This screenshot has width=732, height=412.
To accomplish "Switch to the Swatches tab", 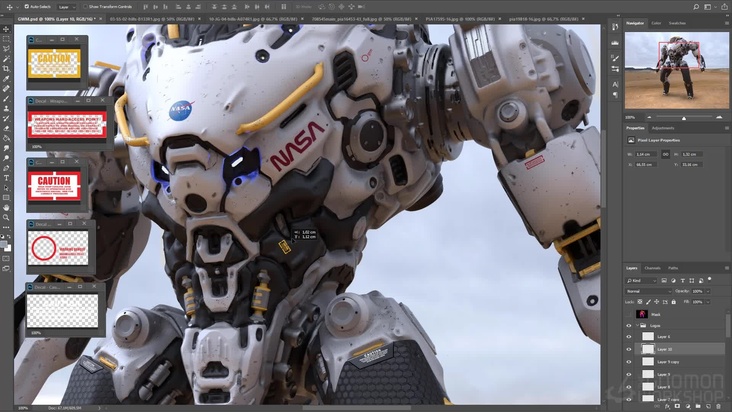I will tap(677, 23).
